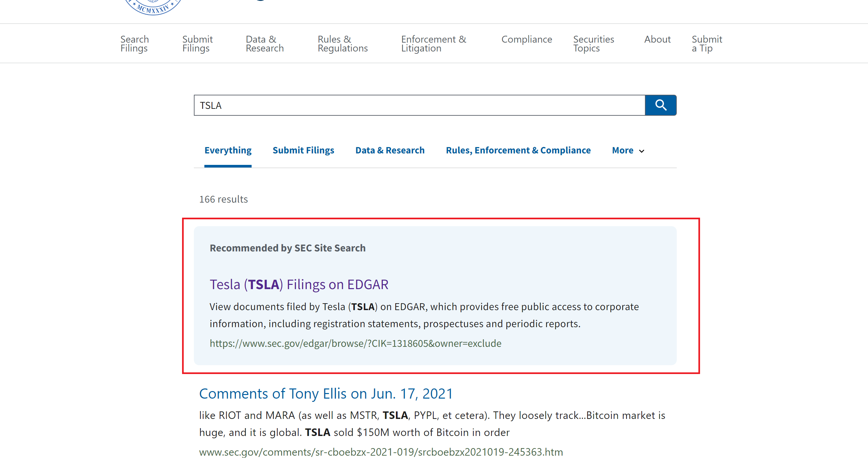Click the blue magnifier search button
This screenshot has width=868, height=474.
pyautogui.click(x=660, y=105)
